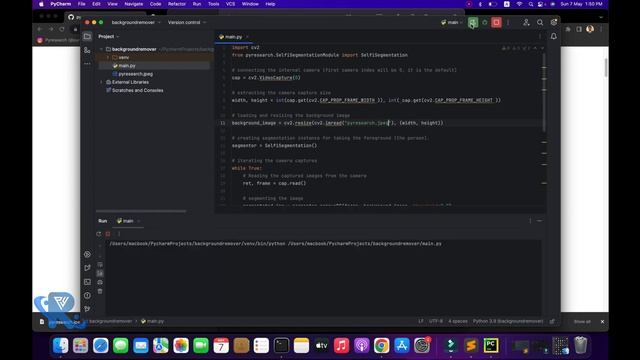
Task: Click the red Stop icon in Run panel
Action: click(x=108, y=234)
